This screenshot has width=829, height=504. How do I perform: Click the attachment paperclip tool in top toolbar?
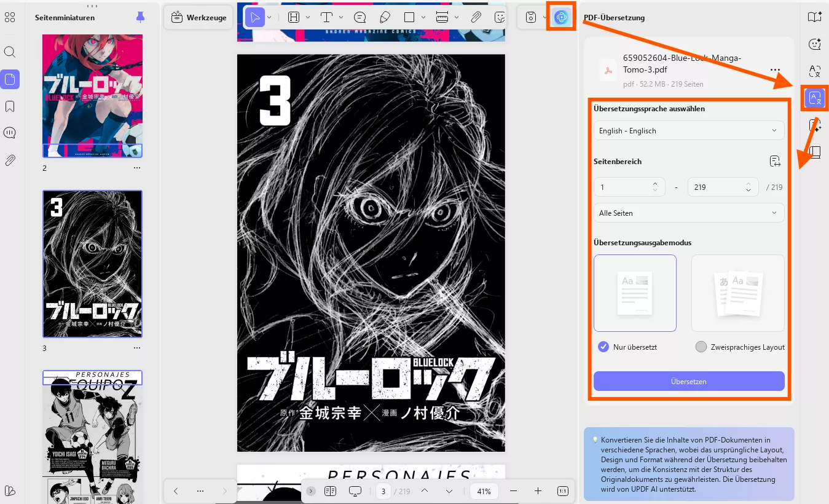[x=476, y=17]
